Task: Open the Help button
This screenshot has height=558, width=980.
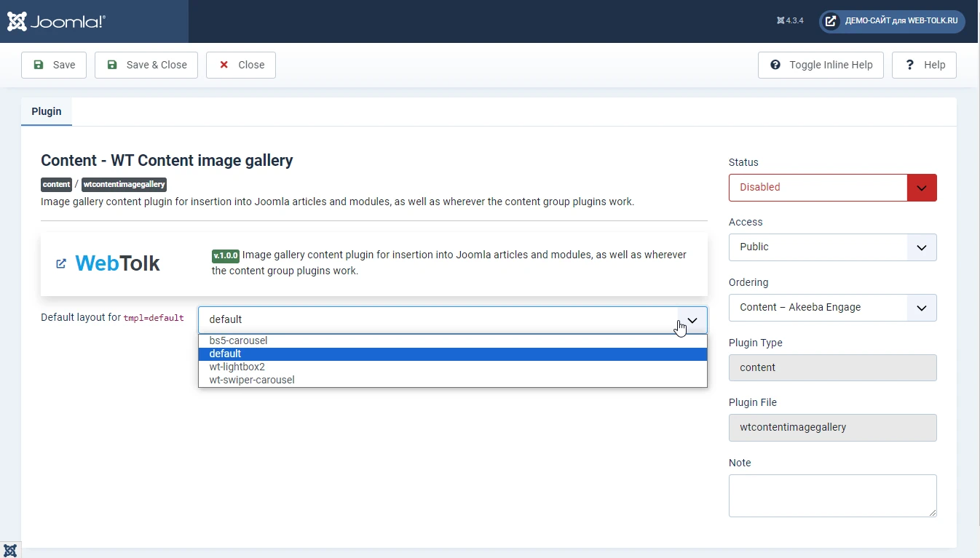Action: coord(924,65)
